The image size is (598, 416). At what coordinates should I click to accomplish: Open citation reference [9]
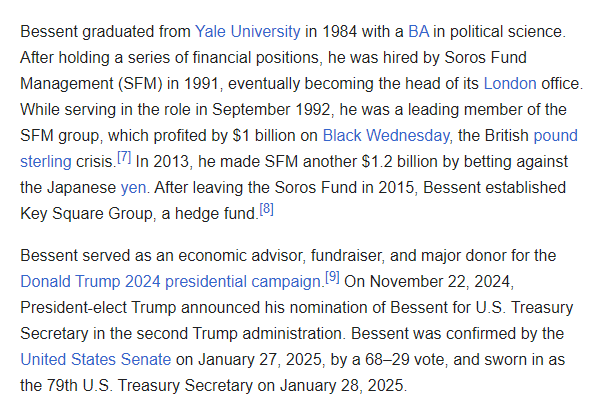pyautogui.click(x=332, y=277)
